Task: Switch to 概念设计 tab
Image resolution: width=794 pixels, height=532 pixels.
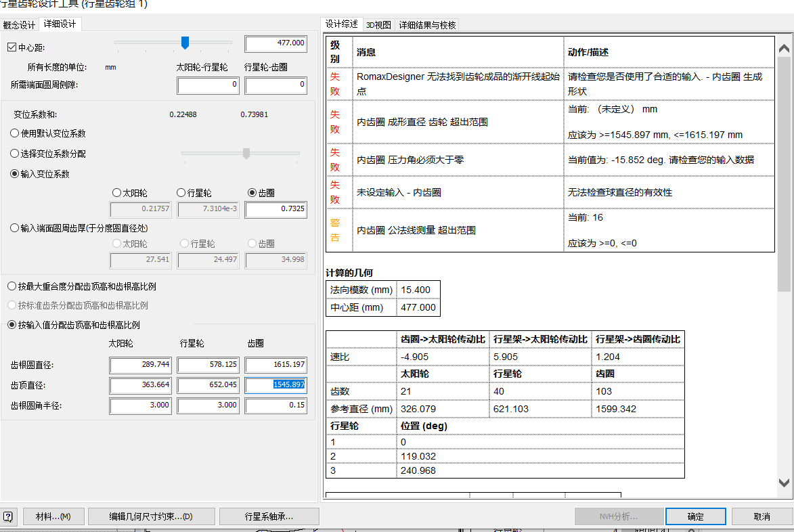Action: (19, 25)
